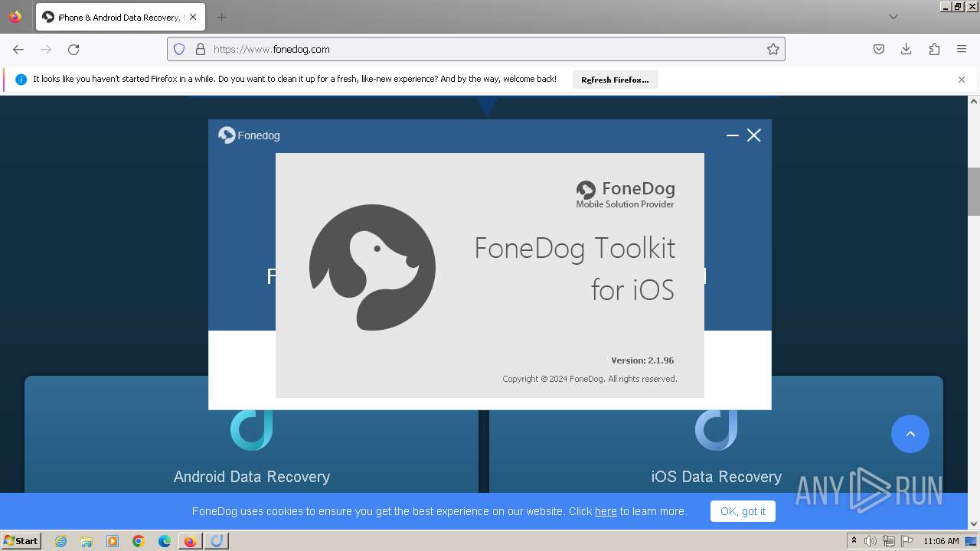Launch Internet Explorer from the taskbar
This screenshot has height=551, width=980.
tap(61, 541)
